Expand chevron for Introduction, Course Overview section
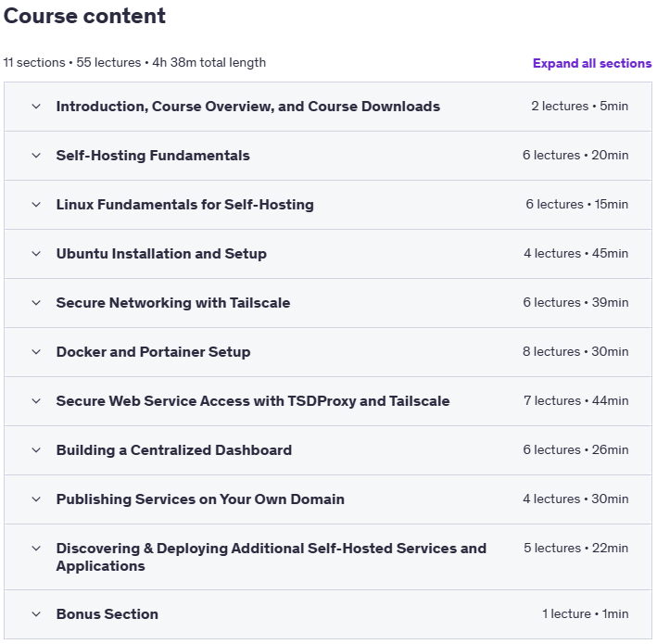The width and height of the screenshot is (657, 644). click(x=36, y=107)
